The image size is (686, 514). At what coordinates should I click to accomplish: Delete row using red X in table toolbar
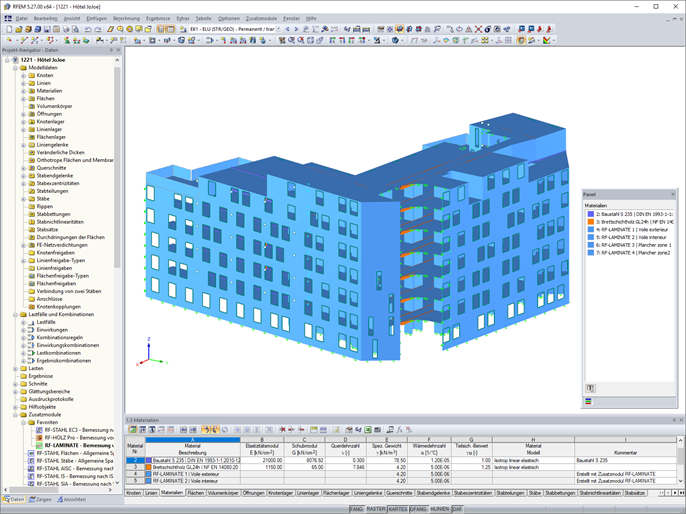282,430
